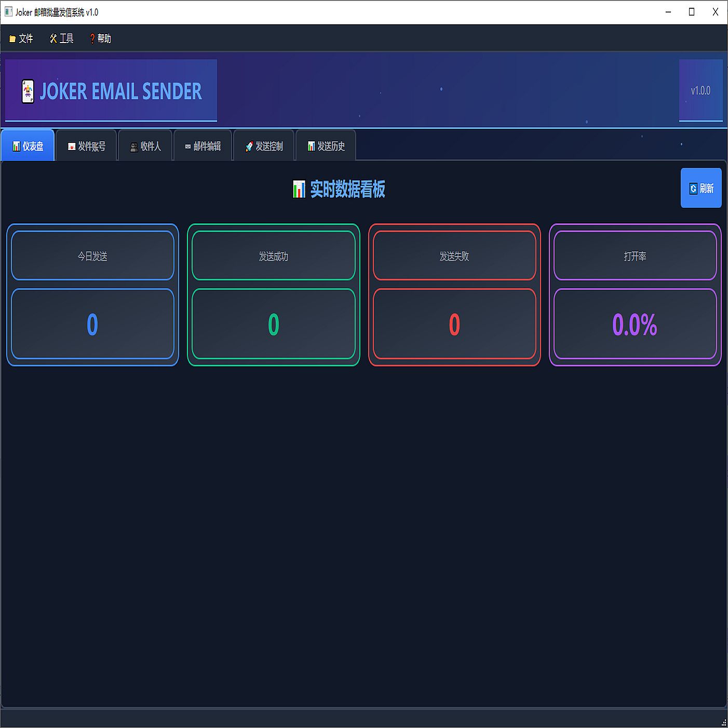Switch to the 发件账号 tab

pyautogui.click(x=87, y=146)
